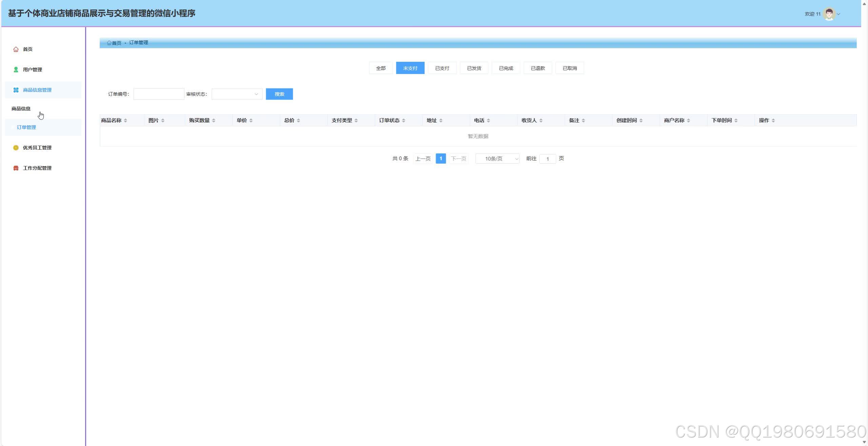Open the 审核状态 dropdown
The height and width of the screenshot is (446, 868).
coord(237,94)
